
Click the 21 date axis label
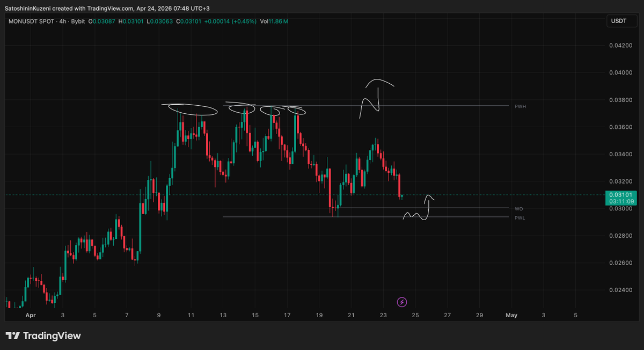[x=352, y=315]
